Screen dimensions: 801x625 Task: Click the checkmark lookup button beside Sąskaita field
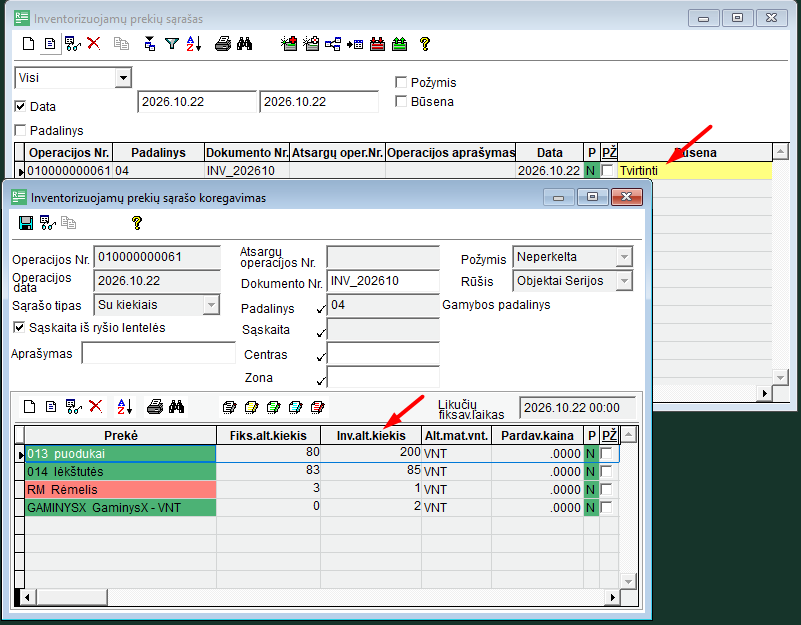tap(321, 333)
